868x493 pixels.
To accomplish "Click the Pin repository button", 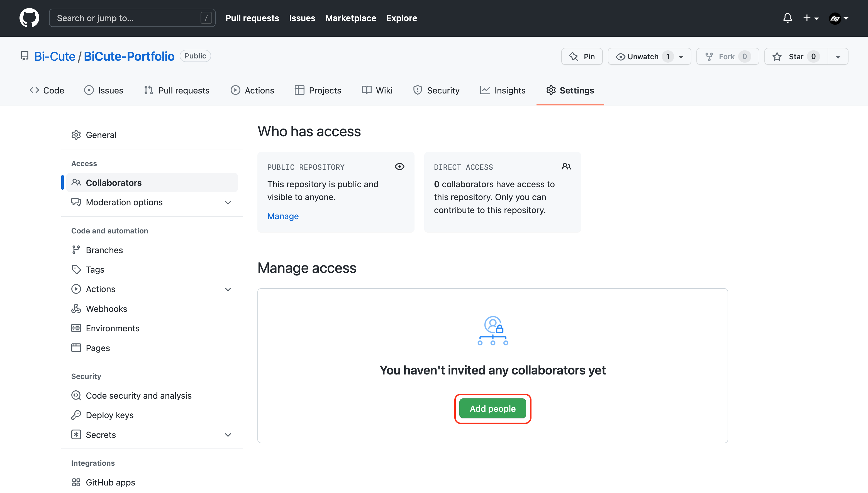I will tap(582, 56).
